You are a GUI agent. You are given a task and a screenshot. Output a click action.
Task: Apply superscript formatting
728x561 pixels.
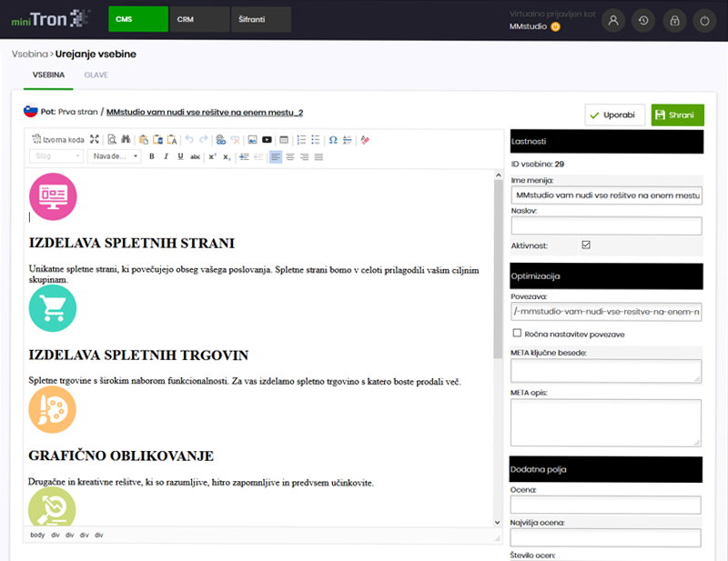[212, 156]
